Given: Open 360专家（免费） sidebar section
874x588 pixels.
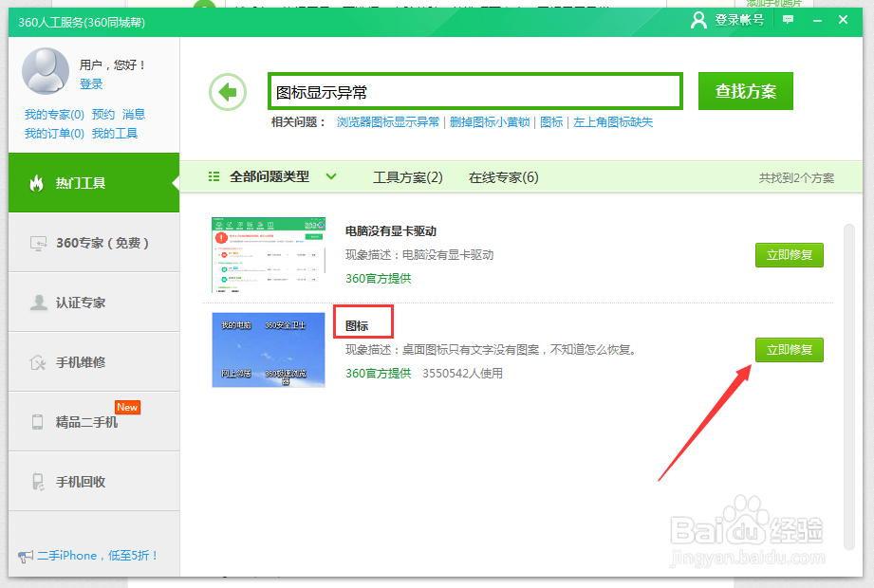Looking at the screenshot, I should [94, 243].
